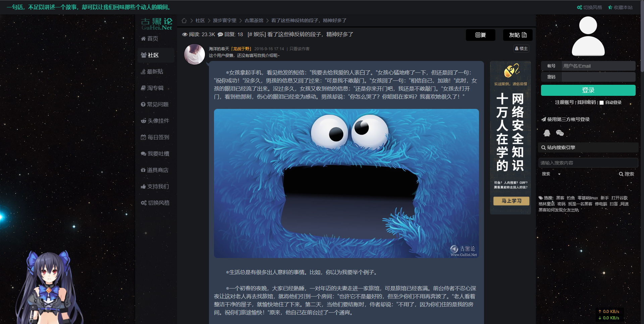Click 切换风格 in the top bar
The image size is (644, 324).
[589, 7]
